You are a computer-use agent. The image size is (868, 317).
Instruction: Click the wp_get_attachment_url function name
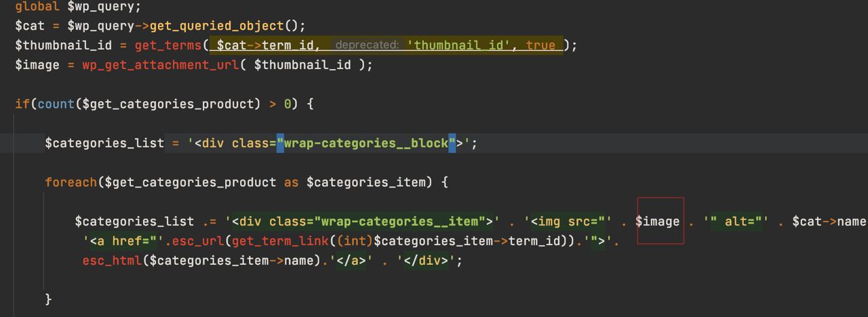pos(161,65)
